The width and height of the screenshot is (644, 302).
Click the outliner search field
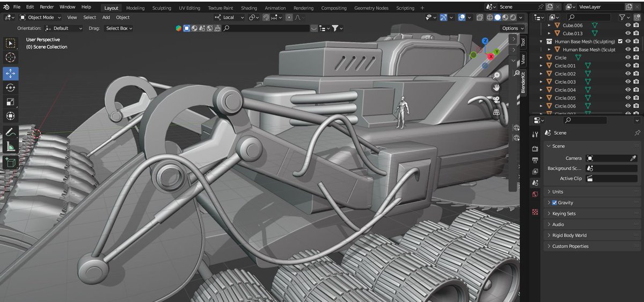pos(588,17)
